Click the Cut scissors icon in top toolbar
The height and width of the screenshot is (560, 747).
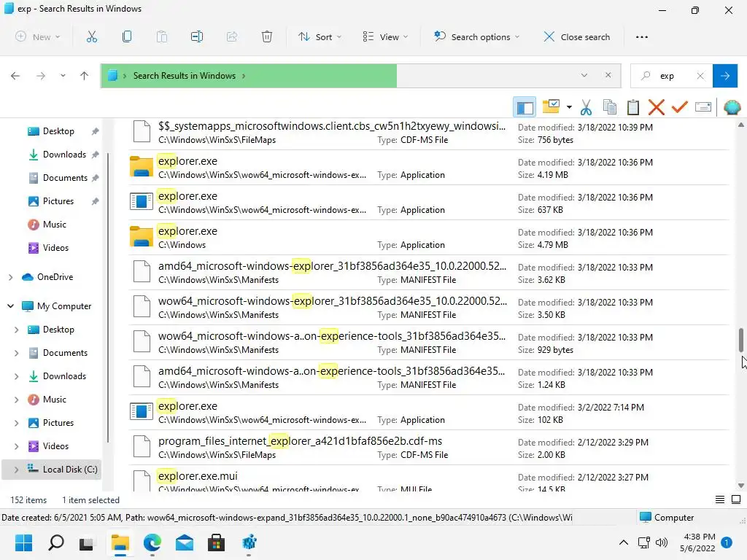[x=91, y=36]
